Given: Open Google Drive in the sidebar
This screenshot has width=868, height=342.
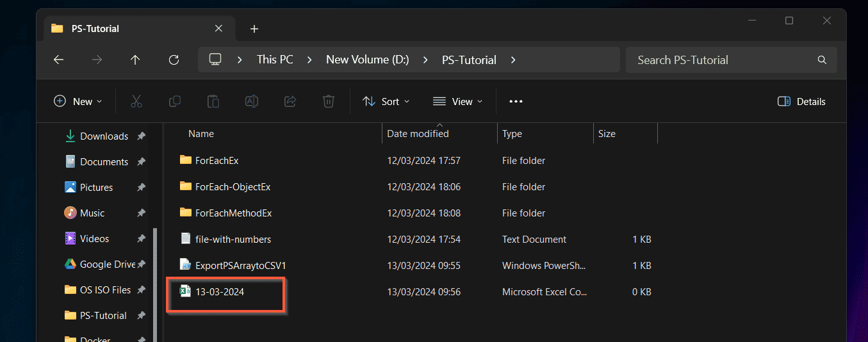Looking at the screenshot, I should tap(100, 264).
